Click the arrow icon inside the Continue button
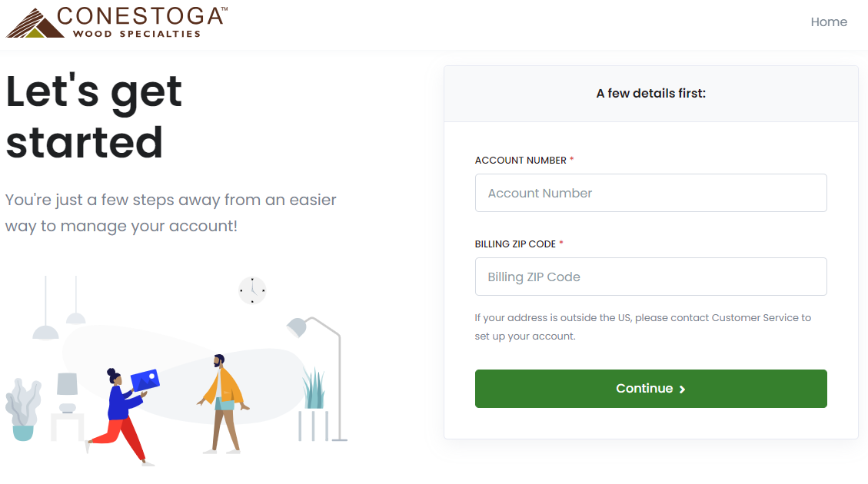The width and height of the screenshot is (868, 484). [681, 389]
